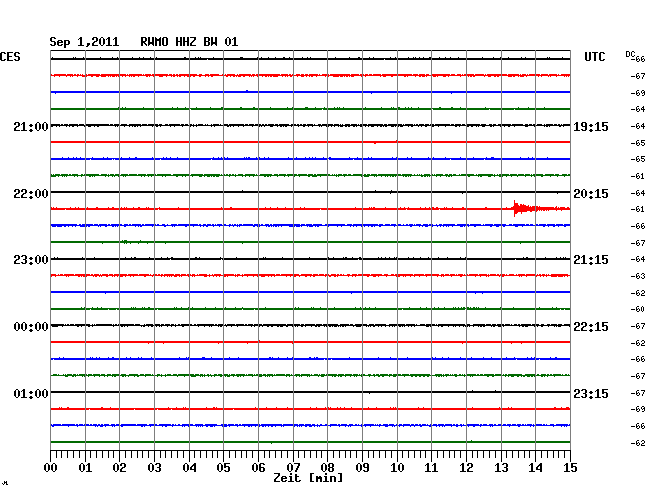Click minute tick label 08
The height and width of the screenshot is (494, 650).
pyautogui.click(x=327, y=468)
